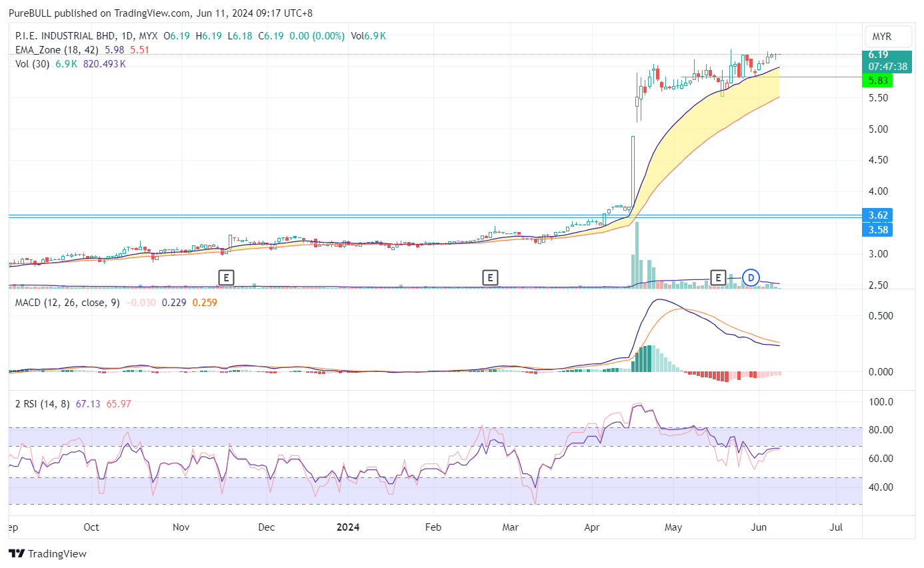Click the RSI smoothed value 65.97
The width and height of the screenshot is (924, 568).
118,404
